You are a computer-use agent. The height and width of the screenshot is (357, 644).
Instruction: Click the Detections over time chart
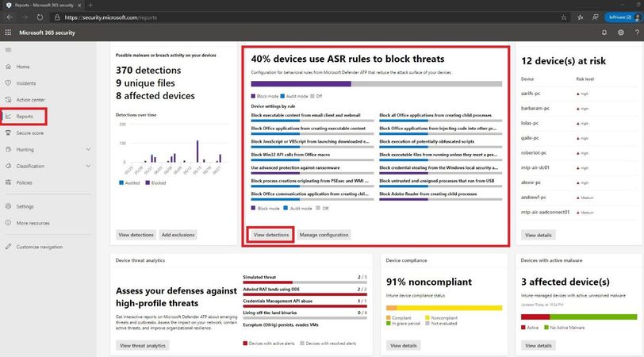(173, 148)
